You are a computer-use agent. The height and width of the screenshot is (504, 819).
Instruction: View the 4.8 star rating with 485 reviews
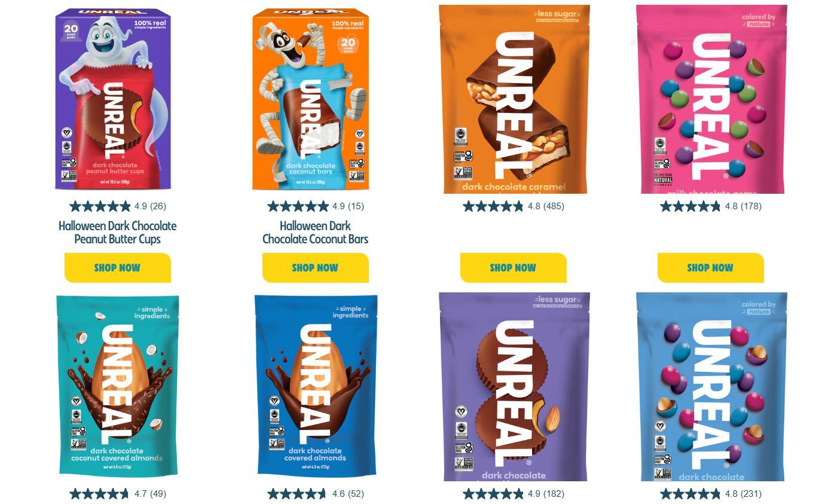coord(514,206)
